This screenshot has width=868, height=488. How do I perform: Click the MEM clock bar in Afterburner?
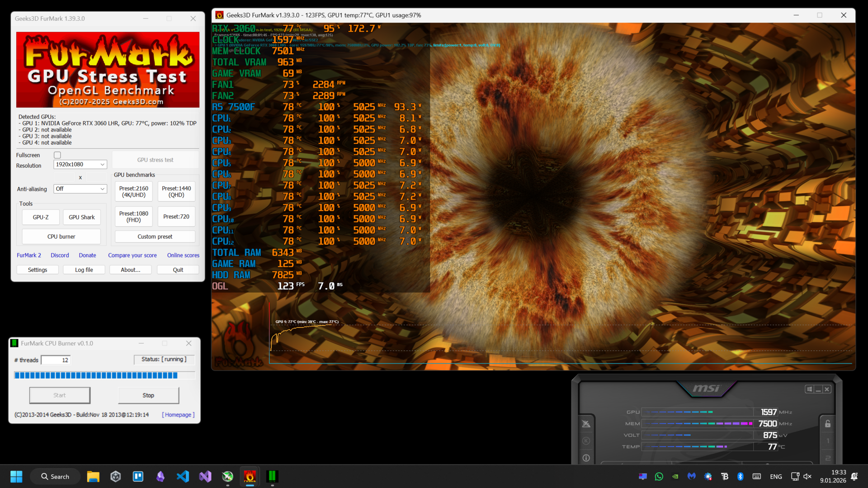697,424
